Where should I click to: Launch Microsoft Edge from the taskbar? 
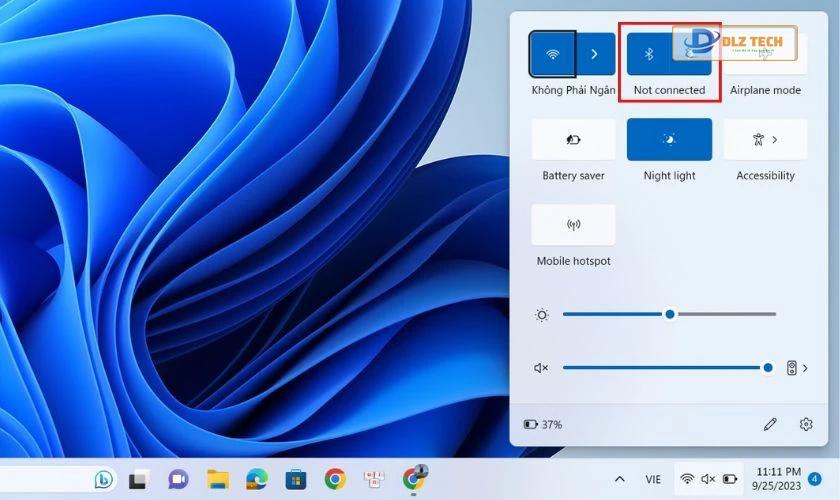click(257, 479)
